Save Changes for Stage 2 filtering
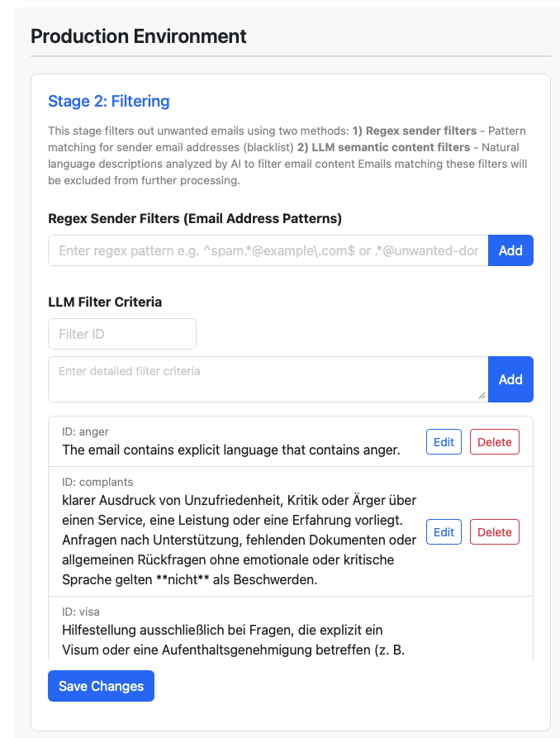 point(101,685)
